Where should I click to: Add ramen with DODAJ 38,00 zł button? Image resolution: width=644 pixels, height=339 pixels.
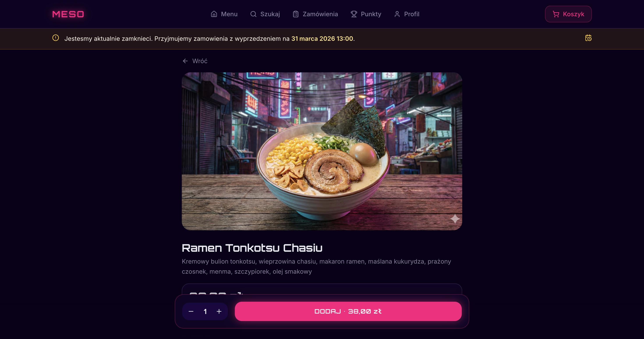click(348, 311)
